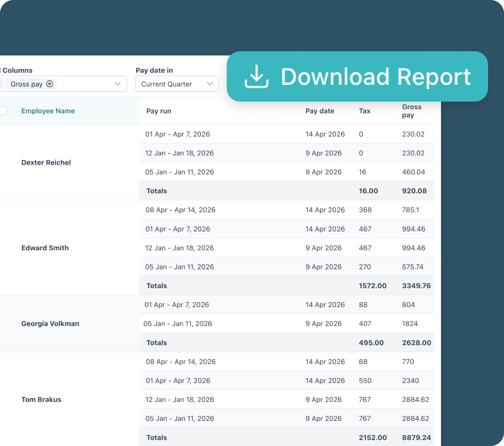This screenshot has width=504, height=446.
Task: Open the Pay date in Current Quarter dropdown
Action: (177, 84)
